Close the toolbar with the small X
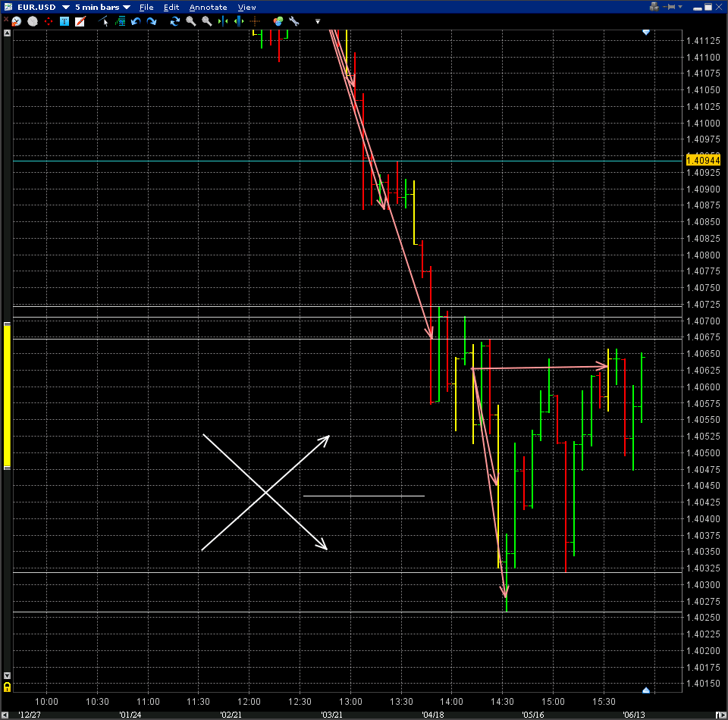This screenshot has height=720, width=728. tap(5, 19)
